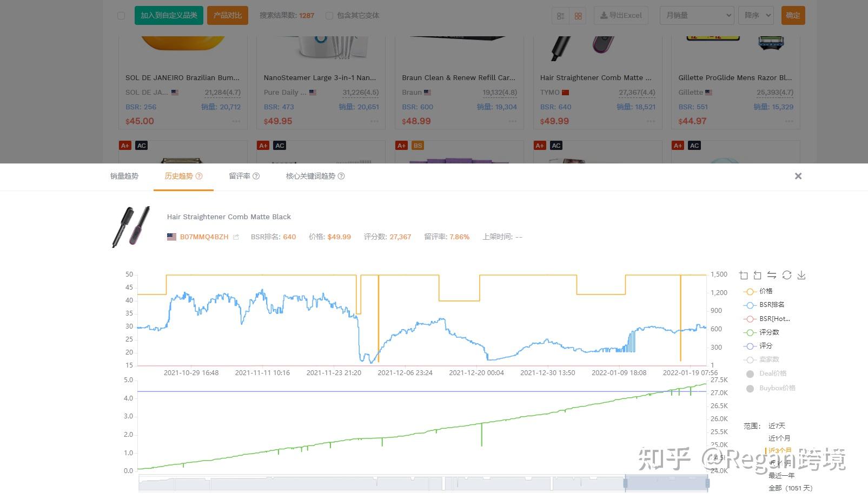868x498 pixels.
Task: Toggle the BSR排名 series in chart legend
Action: click(x=764, y=305)
